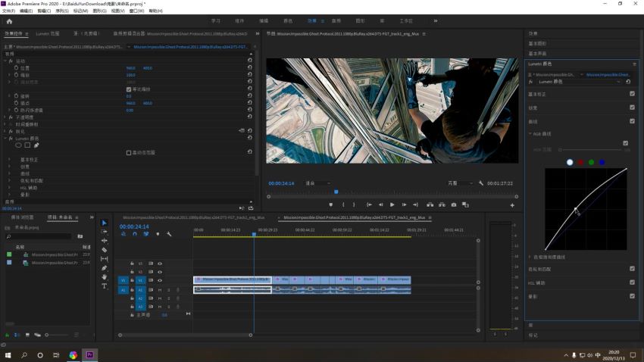Open playback resolution dropdown
The width and height of the screenshot is (644, 362).
460,183
